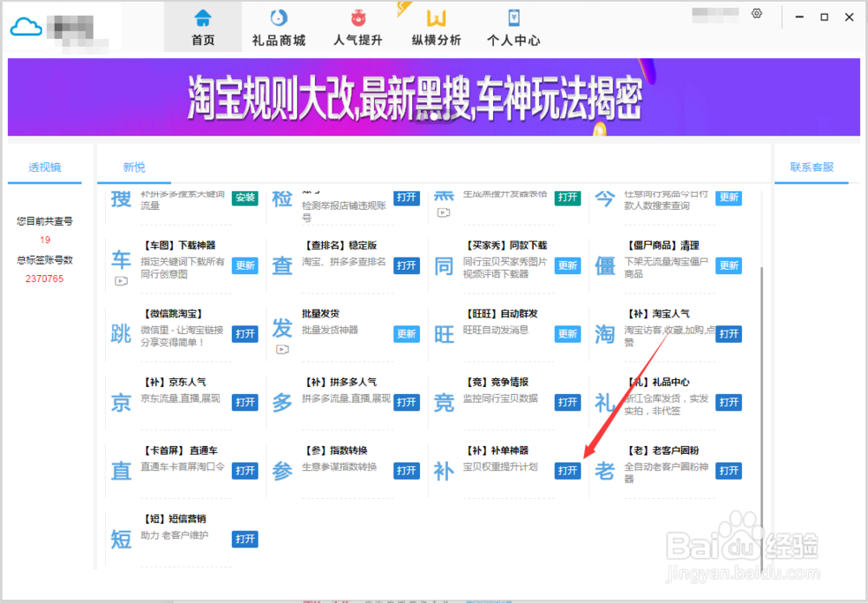868x603 pixels.
Task: Open 联系客服 contact link
Action: 812,167
